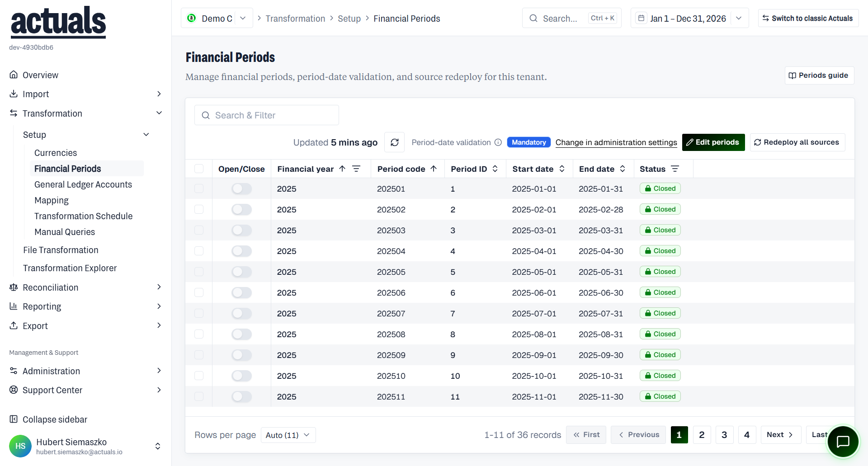Screen dimensions: 868x466
Task: Click the Search & Filter input field
Action: (267, 115)
